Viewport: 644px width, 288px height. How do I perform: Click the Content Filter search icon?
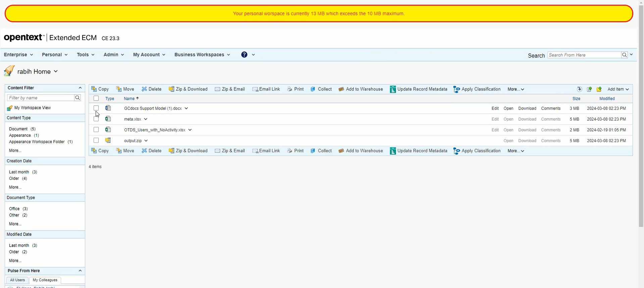coord(78,98)
